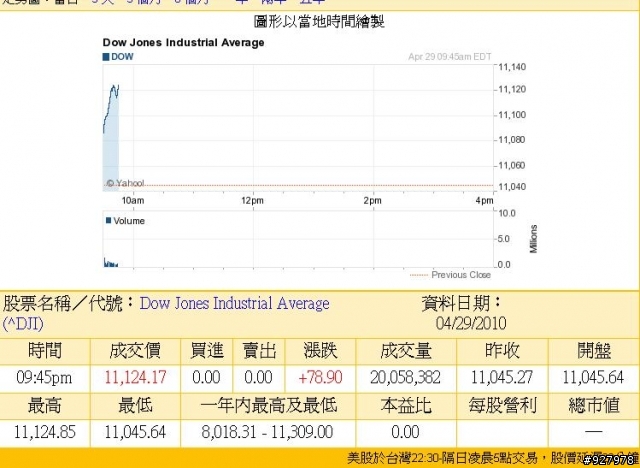Open the Dow Jones Industrial Average stock link
The height and width of the screenshot is (468, 640).
[166, 313]
